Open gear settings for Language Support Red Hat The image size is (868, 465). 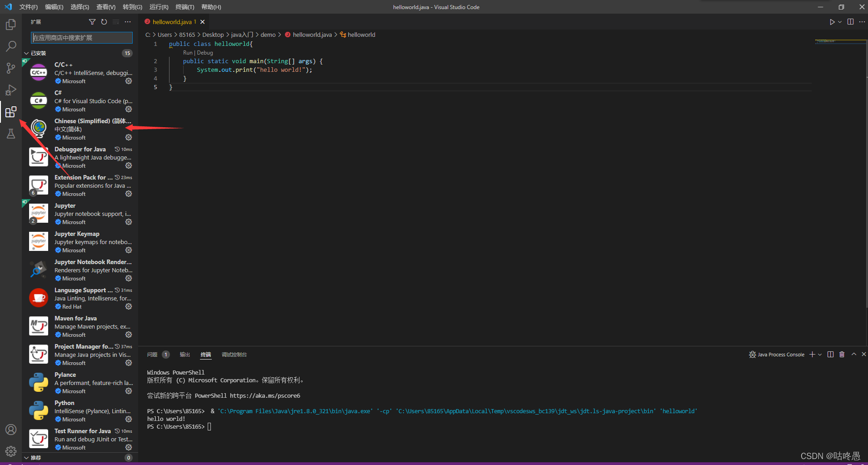(129, 306)
